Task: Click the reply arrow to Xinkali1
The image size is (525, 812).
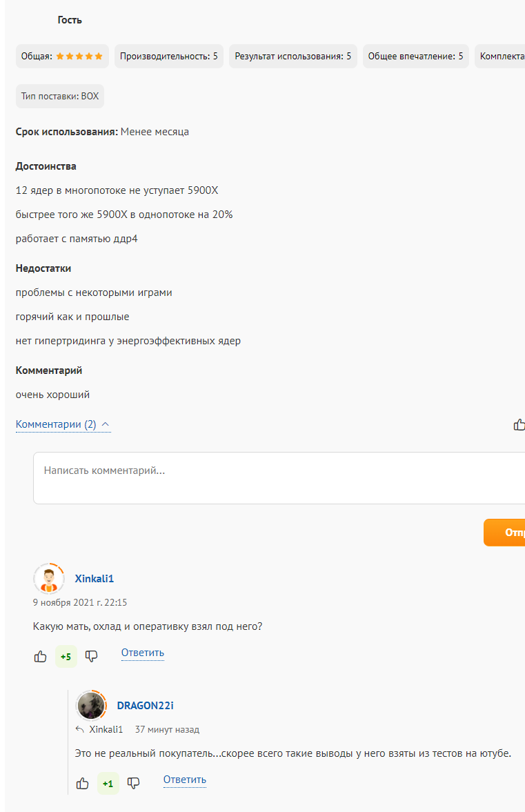Action: (x=80, y=730)
